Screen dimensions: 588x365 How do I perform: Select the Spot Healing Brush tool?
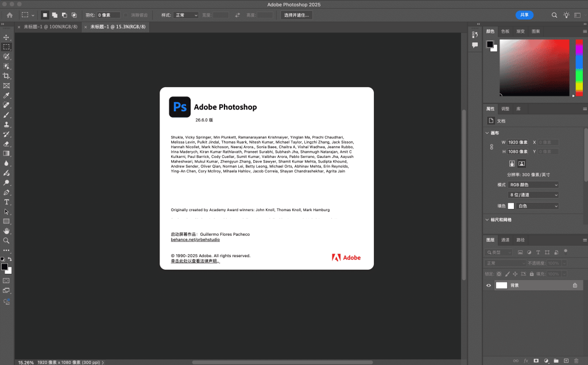coord(6,105)
